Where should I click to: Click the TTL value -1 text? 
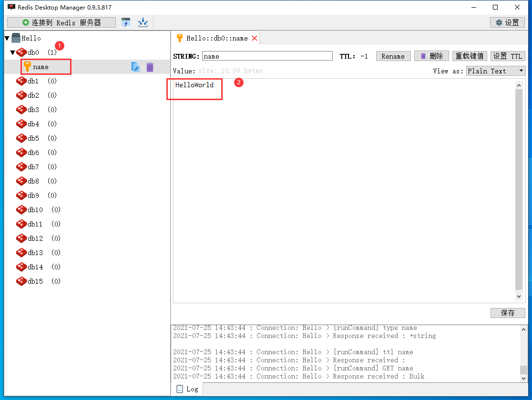364,56
